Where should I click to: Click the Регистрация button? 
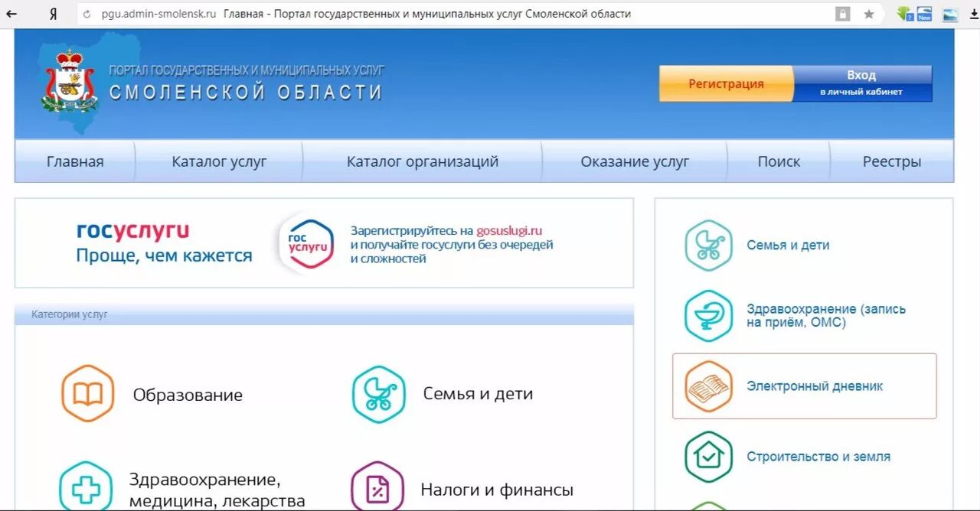point(725,83)
